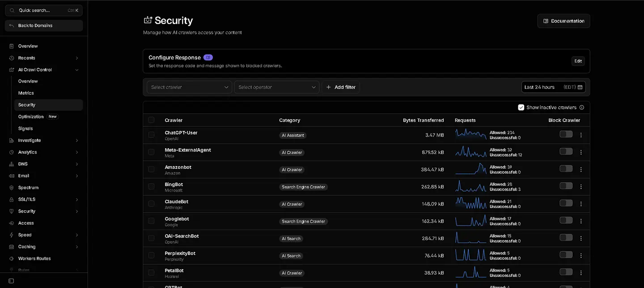Click Edit in Configure Response
The image size is (644, 288).
578,61
